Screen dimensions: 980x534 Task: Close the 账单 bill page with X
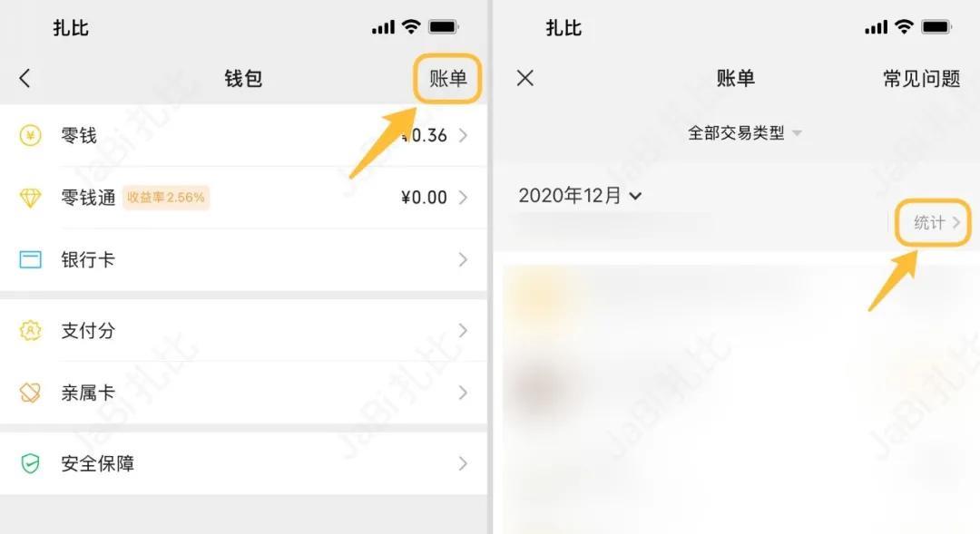(525, 78)
